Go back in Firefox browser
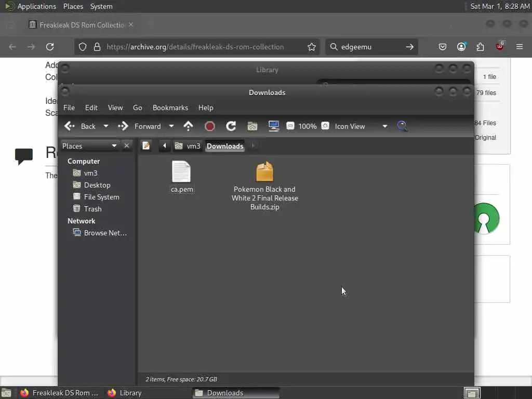The width and height of the screenshot is (532, 399). pos(12,47)
